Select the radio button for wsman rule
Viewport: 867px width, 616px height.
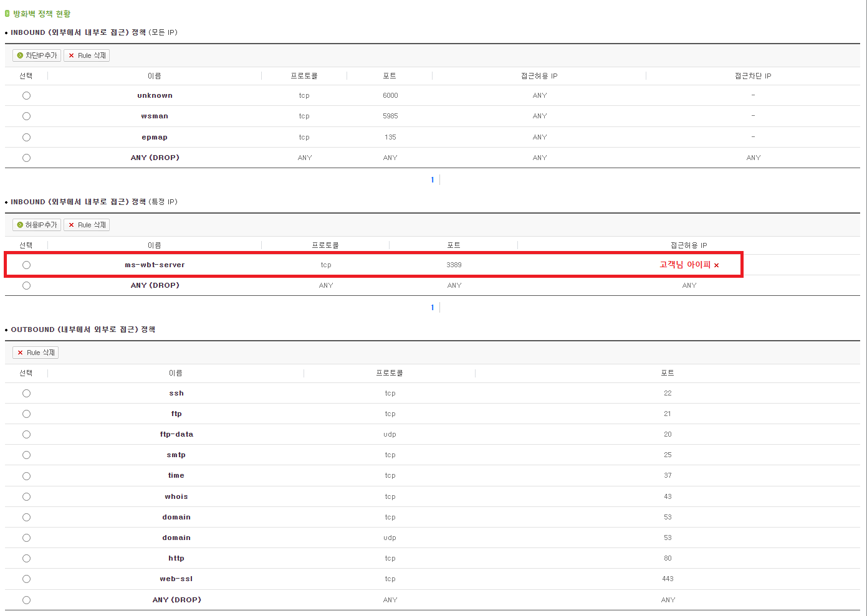coord(26,116)
